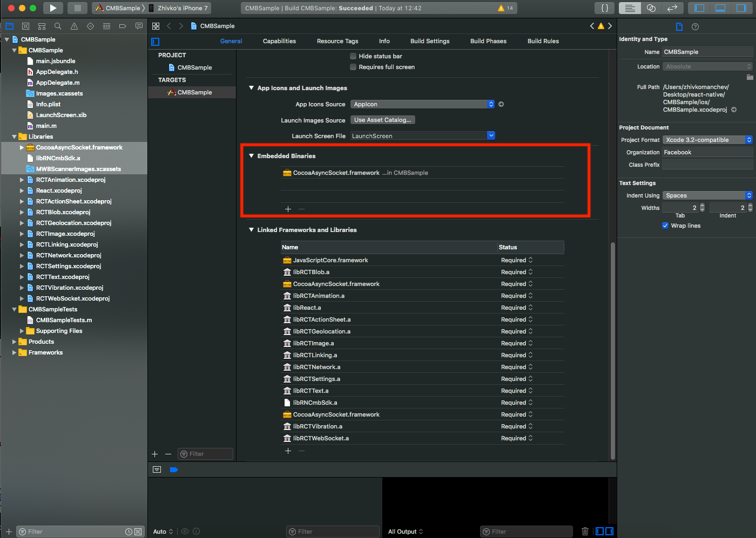This screenshot has height=538, width=756.
Task: Open the code snippet library braces icon
Action: click(x=605, y=8)
